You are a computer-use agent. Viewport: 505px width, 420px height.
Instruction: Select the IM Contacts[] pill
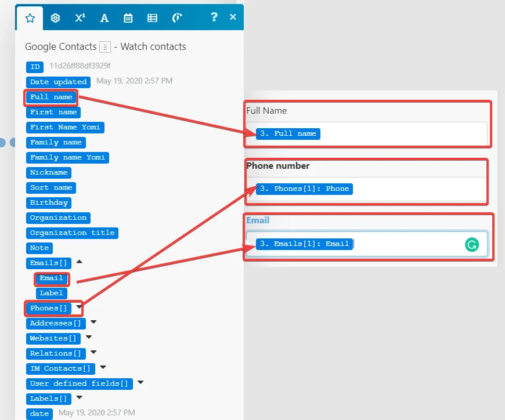pos(60,369)
